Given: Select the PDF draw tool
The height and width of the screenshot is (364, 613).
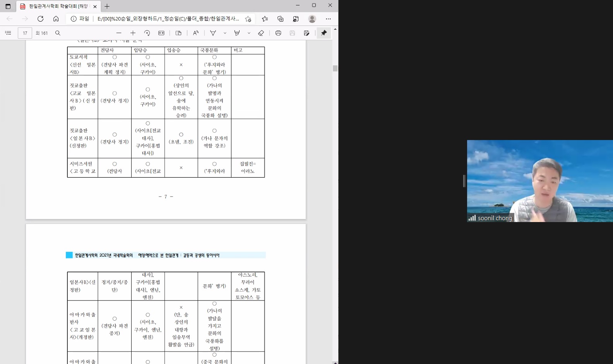Looking at the screenshot, I should [213, 33].
